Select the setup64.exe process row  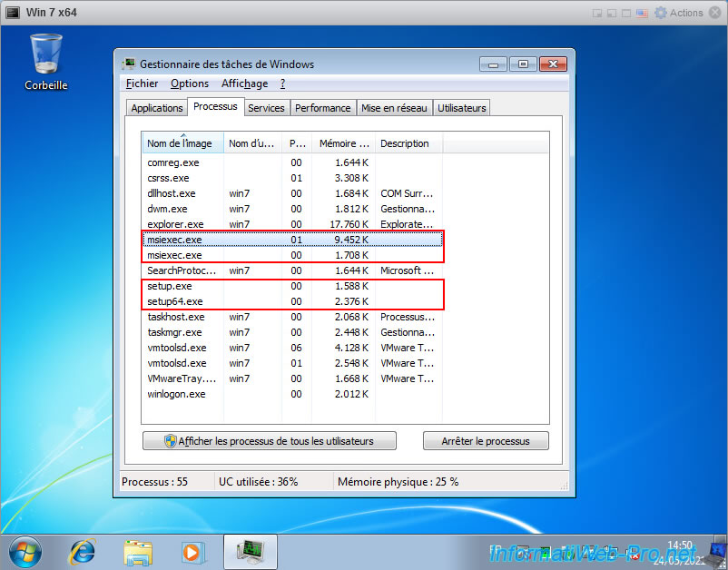tap(175, 301)
